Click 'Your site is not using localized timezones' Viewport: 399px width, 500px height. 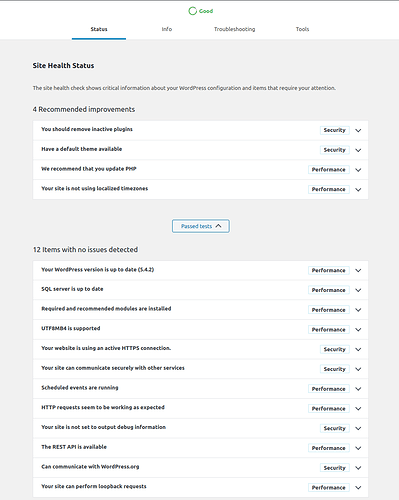pyautogui.click(x=94, y=188)
